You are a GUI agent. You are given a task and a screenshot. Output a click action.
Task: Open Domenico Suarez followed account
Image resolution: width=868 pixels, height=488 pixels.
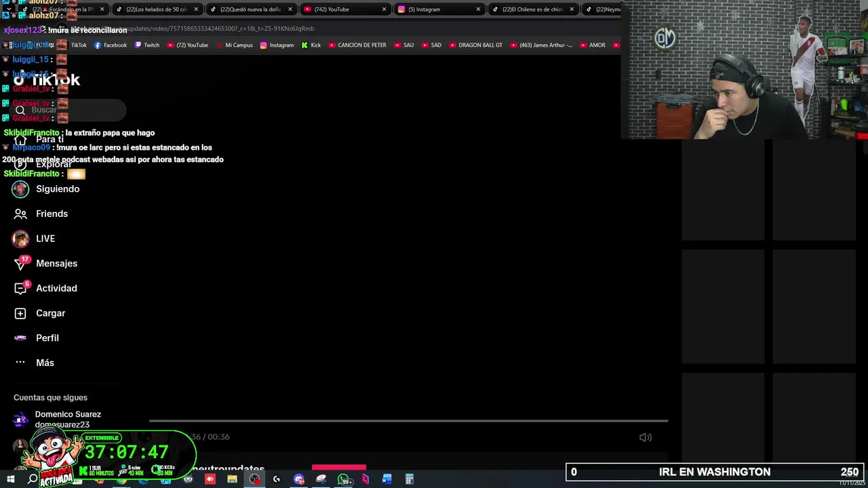pyautogui.click(x=58, y=420)
